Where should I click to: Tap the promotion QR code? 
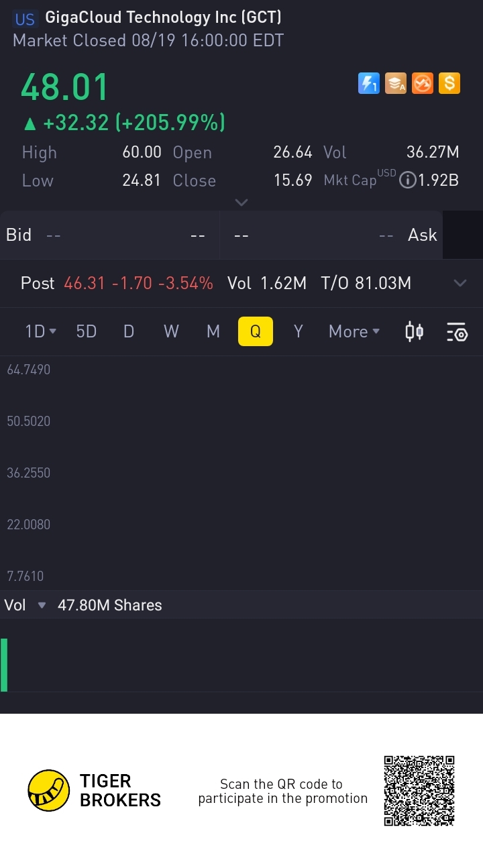(419, 790)
